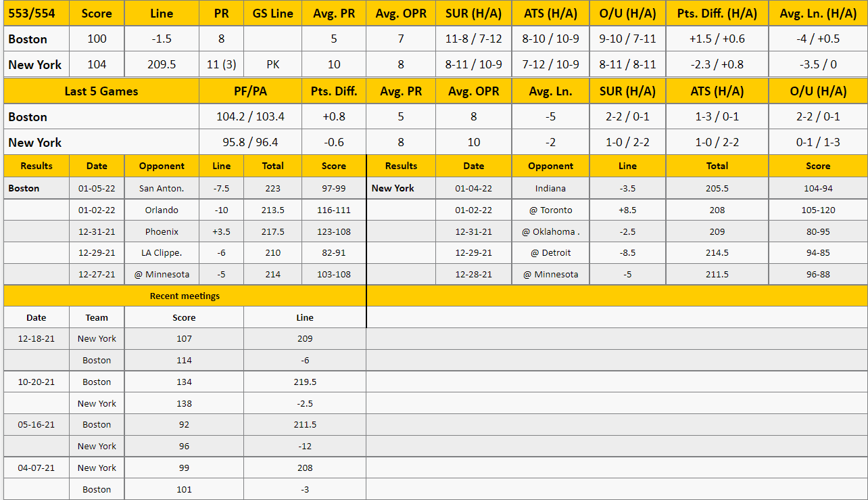
Task: Click Boston's line value -1.5
Action: [x=162, y=39]
